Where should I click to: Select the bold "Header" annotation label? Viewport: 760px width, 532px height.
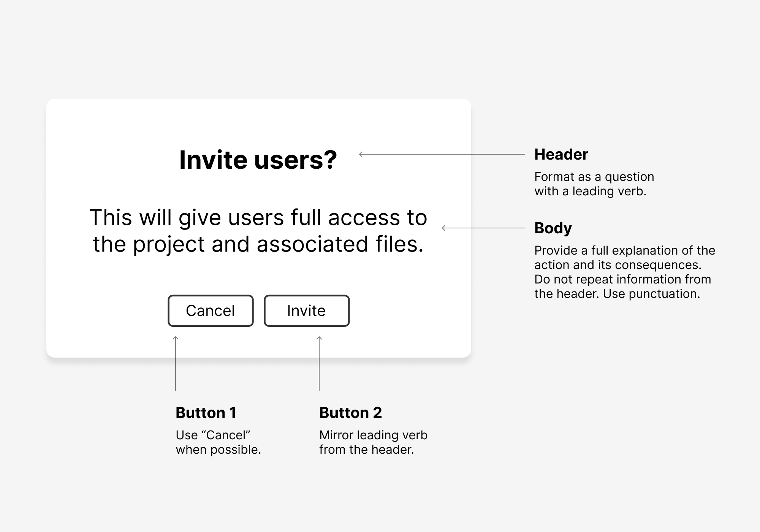click(x=561, y=154)
